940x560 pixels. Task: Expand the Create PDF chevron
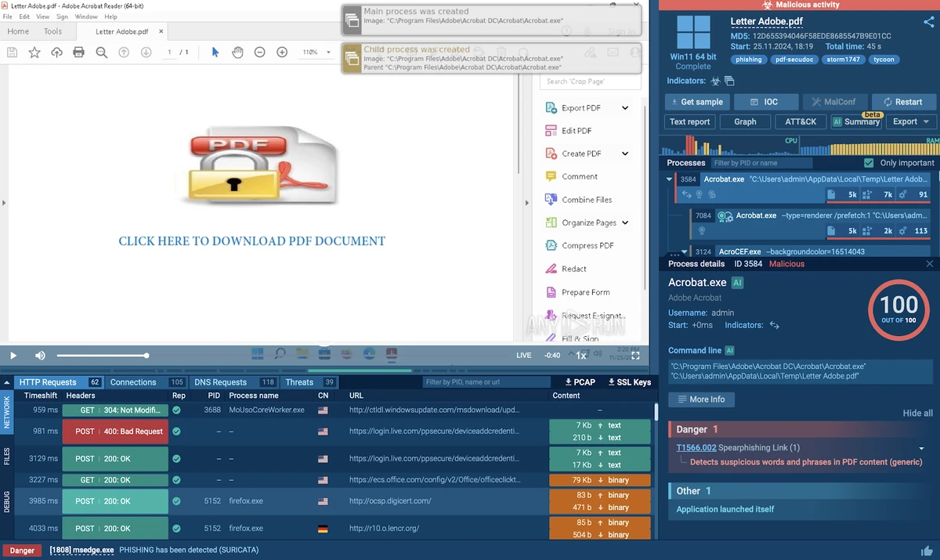tap(625, 154)
